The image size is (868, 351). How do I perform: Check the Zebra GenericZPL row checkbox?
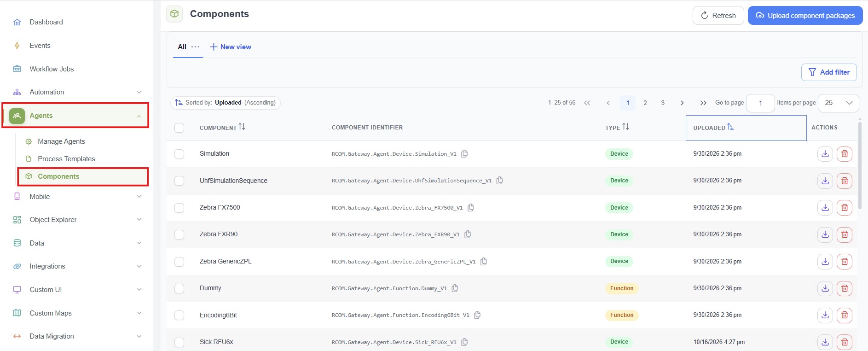(179, 262)
